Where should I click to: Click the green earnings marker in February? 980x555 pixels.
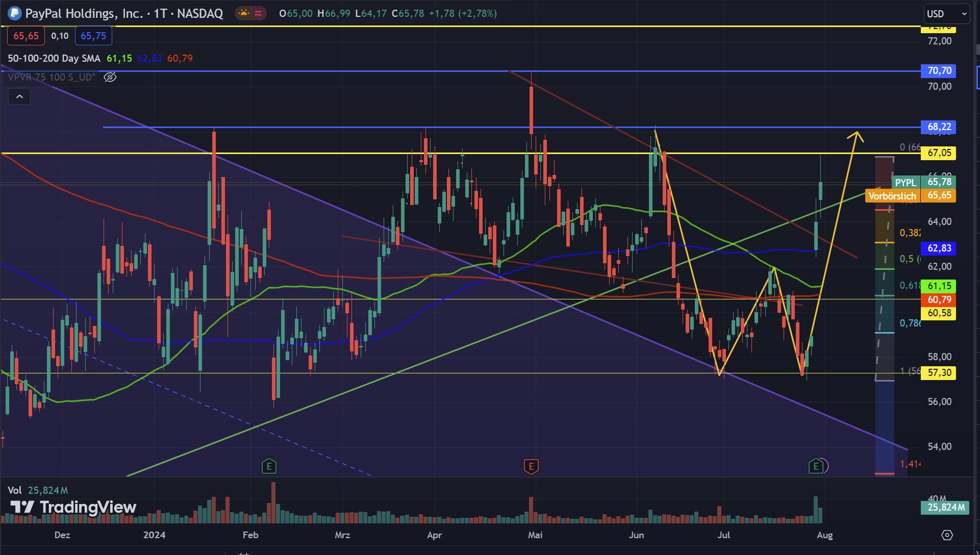point(269,466)
